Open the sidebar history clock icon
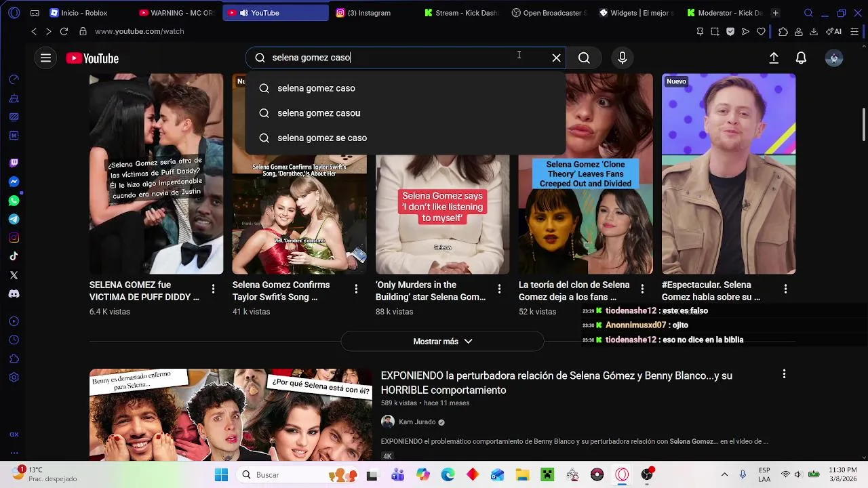The image size is (868, 488). (x=14, y=340)
